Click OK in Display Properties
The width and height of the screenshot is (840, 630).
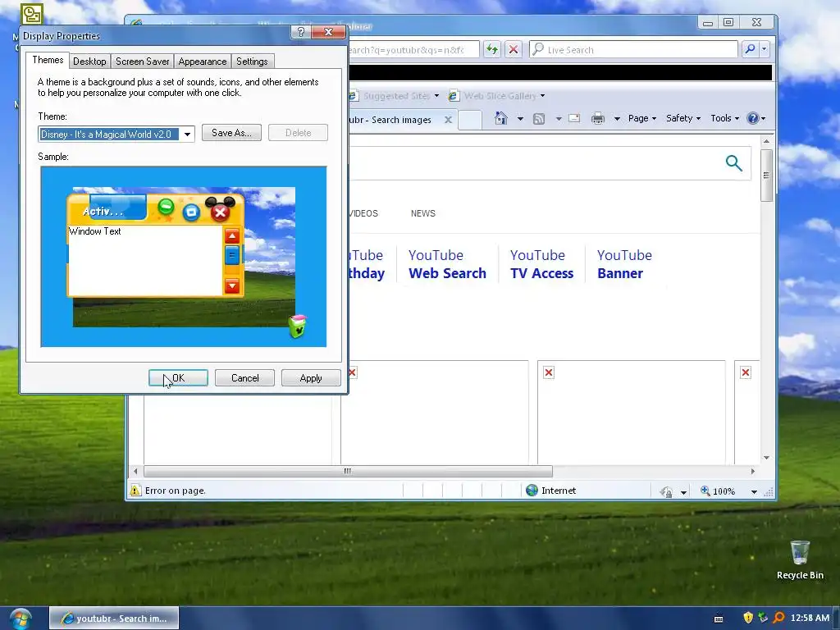click(178, 378)
